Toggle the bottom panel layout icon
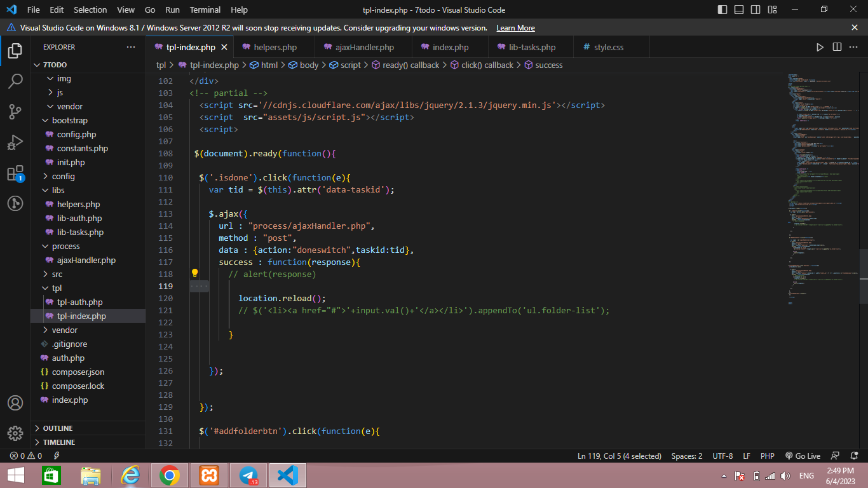868x488 pixels. point(739,10)
